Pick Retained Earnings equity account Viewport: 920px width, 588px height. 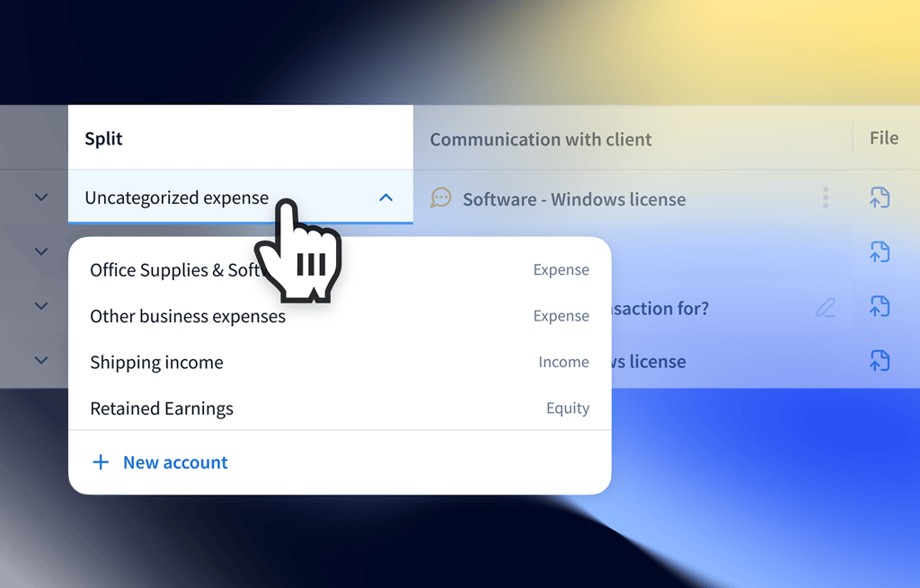[x=162, y=408]
